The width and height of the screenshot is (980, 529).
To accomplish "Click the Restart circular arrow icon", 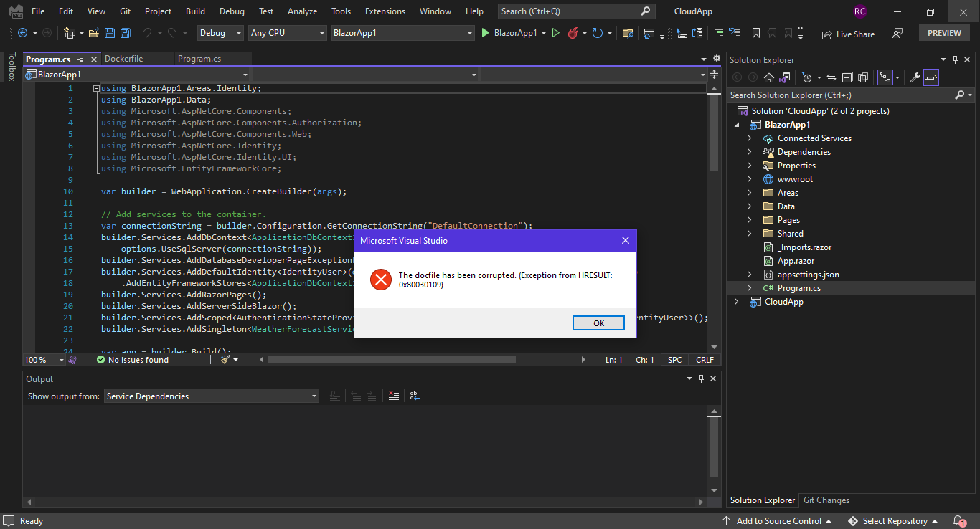I will coord(598,33).
